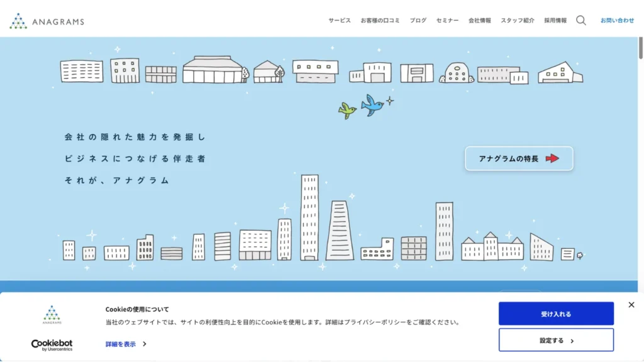This screenshot has height=362, width=644.
Task: Open 採用情報 in the header
Action: coord(555,21)
